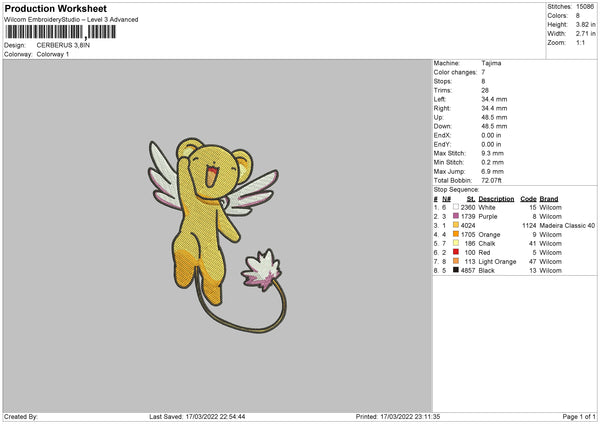Screen dimensions: 600x424
Task: Click the Stitches value 15086
Action: 585,7
